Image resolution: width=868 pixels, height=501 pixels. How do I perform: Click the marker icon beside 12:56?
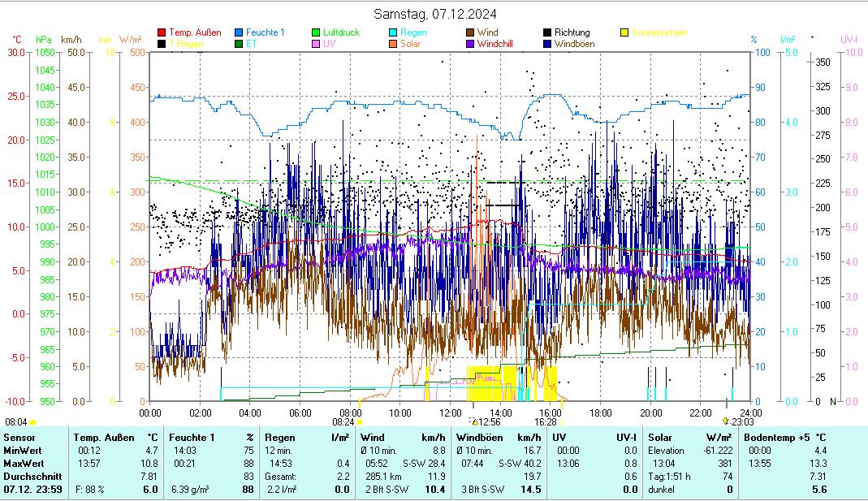point(474,422)
